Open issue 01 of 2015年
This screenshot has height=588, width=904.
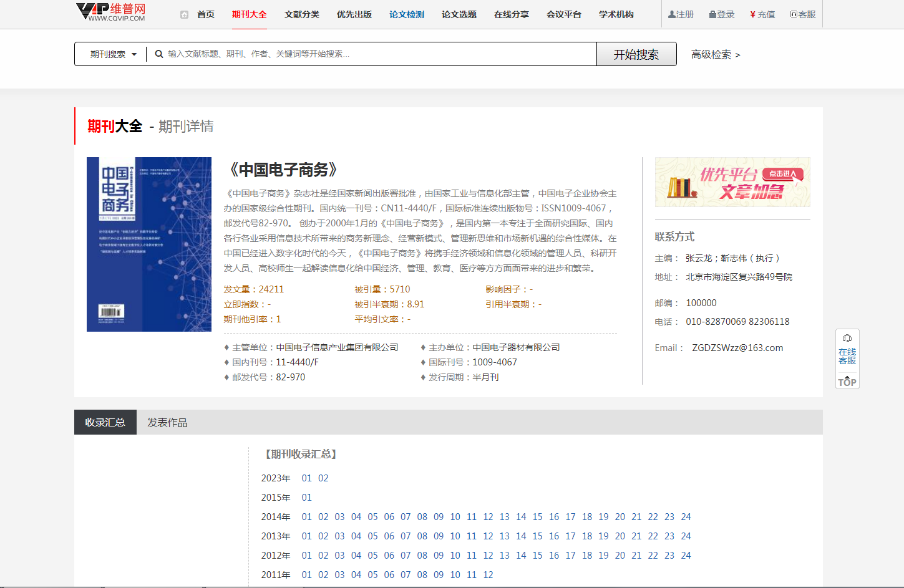tap(306, 498)
